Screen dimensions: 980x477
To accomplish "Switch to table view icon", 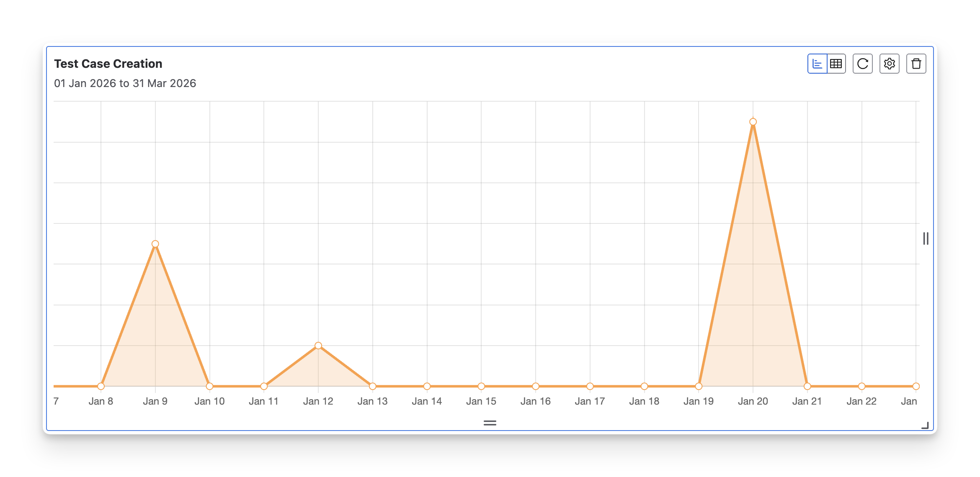I will coord(836,64).
